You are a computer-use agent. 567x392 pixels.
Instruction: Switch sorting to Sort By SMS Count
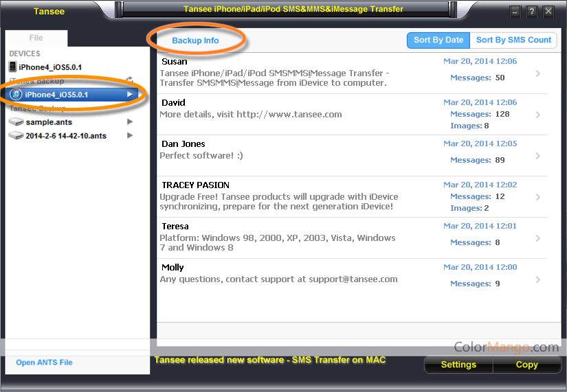(x=513, y=40)
